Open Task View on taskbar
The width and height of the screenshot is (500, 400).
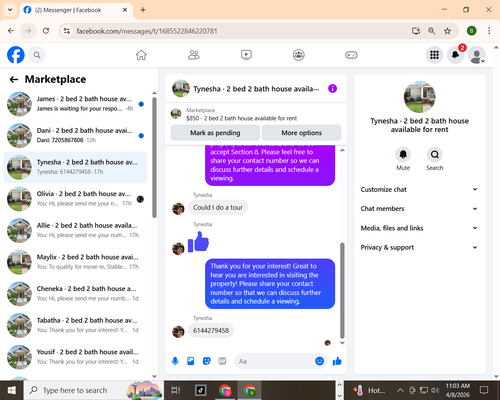pos(176,390)
